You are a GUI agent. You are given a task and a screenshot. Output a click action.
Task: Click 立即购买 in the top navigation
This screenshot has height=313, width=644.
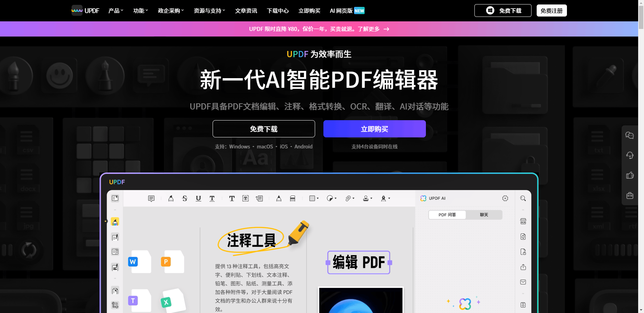(x=309, y=11)
